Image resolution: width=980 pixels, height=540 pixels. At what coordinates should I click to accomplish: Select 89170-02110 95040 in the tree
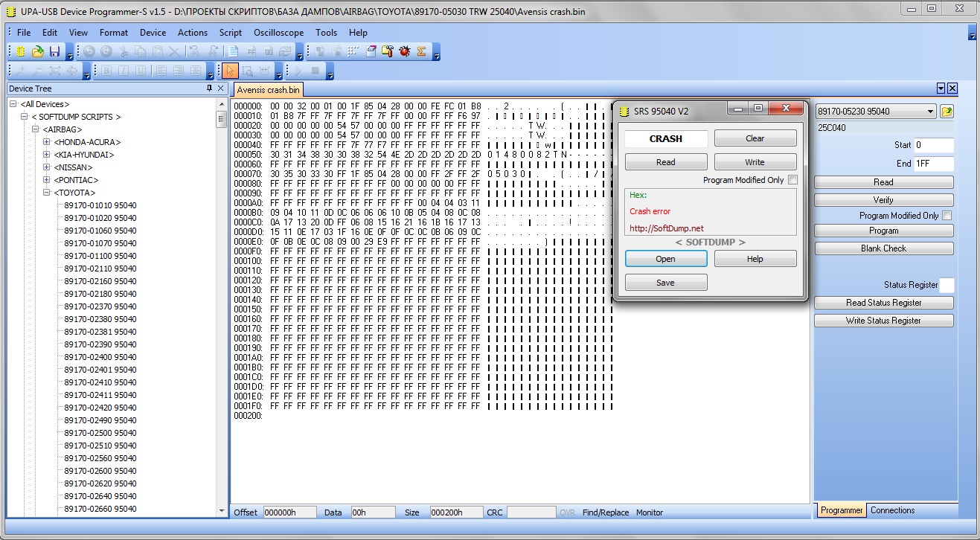tap(100, 269)
